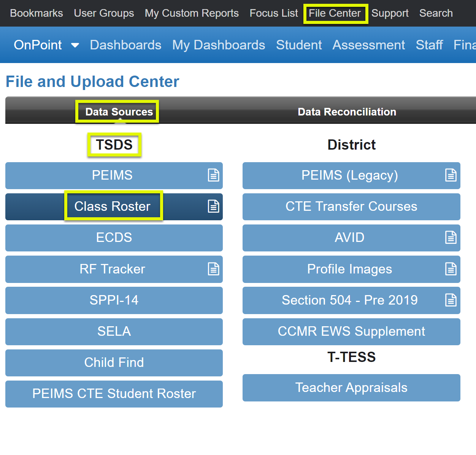Click the Child Find button

(114, 362)
